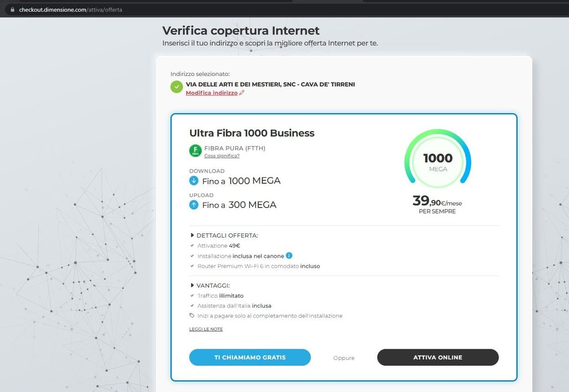Click the info icon next to Installazione
Viewport: 569px width, 392px height.
click(x=289, y=256)
